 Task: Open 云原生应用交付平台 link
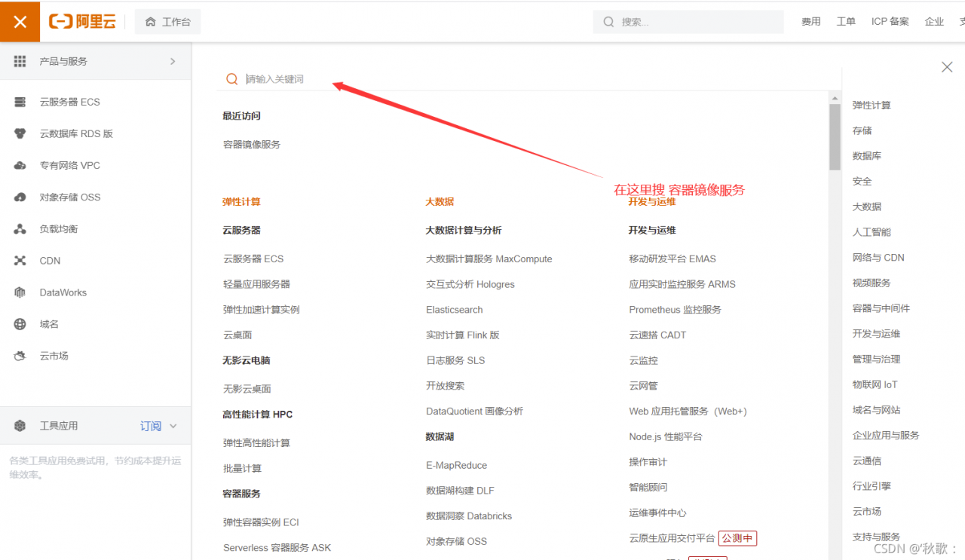(672, 538)
